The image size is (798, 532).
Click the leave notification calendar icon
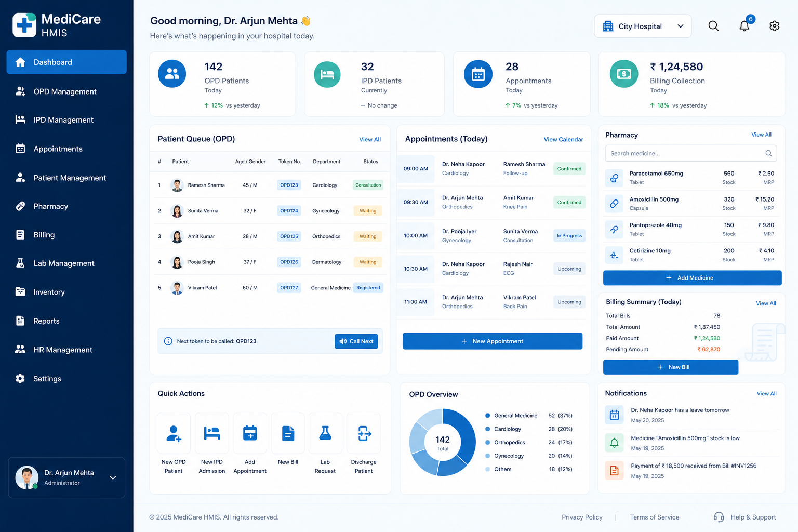[614, 415]
